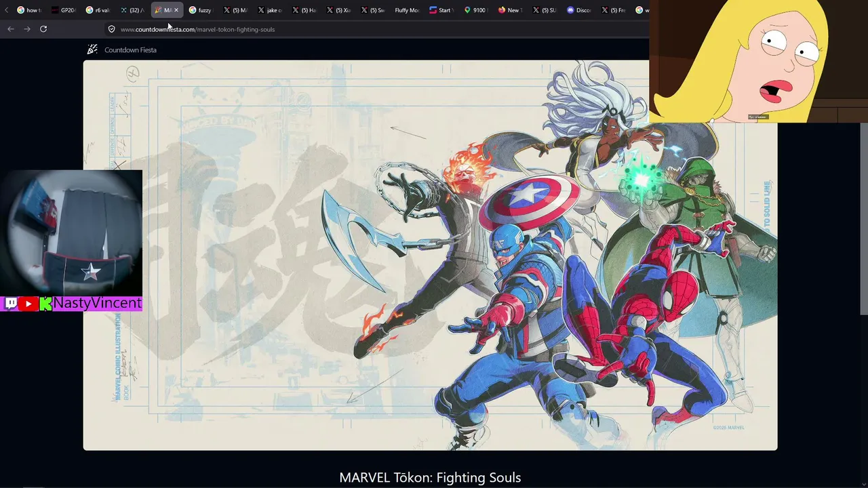Screen dimensions: 868x488
Task: Switch to the X '(5) Sw' tab
Action: (373, 10)
